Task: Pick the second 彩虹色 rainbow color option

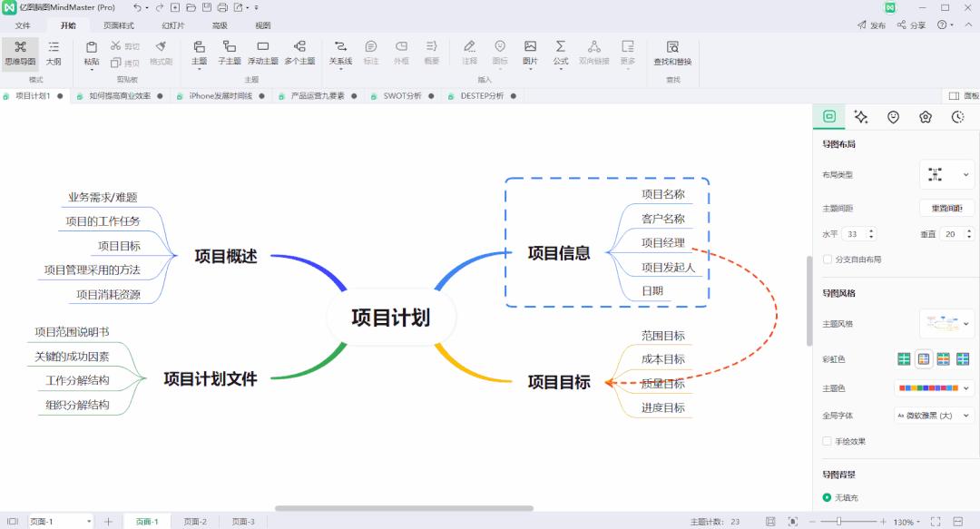Action: (x=924, y=358)
